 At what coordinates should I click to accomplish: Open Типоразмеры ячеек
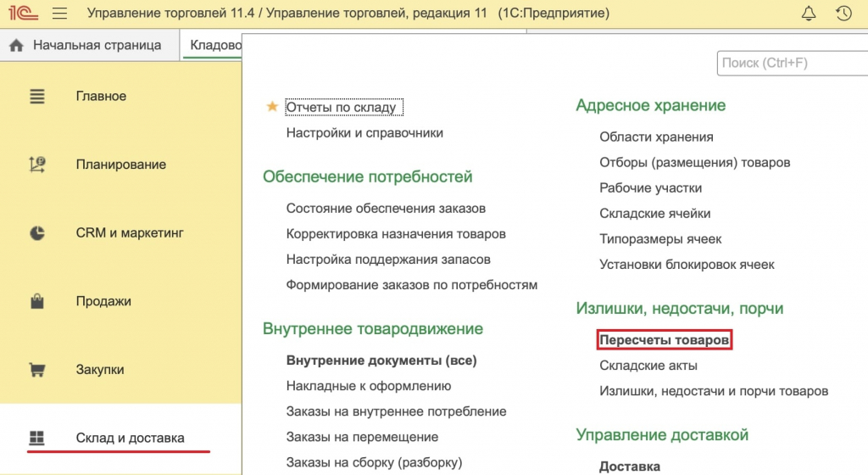[x=660, y=239]
